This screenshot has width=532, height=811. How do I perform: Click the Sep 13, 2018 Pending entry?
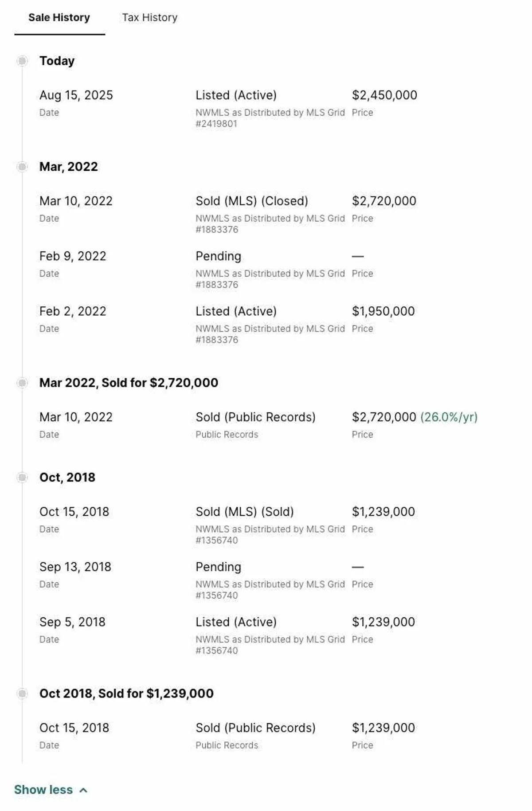point(218,567)
